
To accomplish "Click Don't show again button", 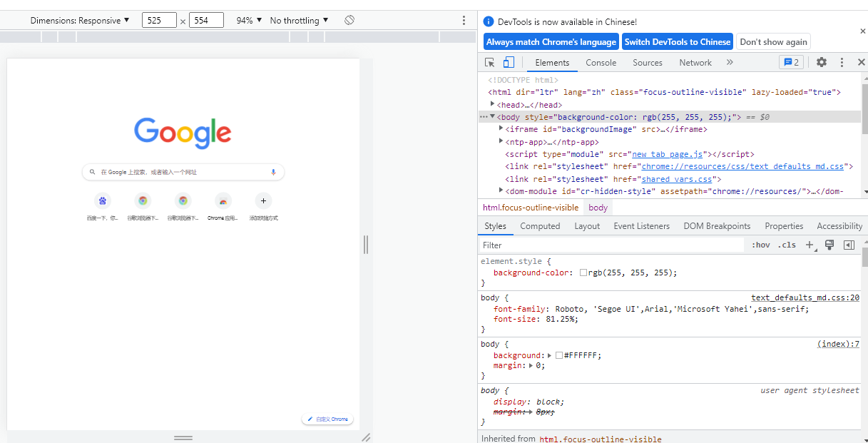I will pyautogui.click(x=774, y=42).
